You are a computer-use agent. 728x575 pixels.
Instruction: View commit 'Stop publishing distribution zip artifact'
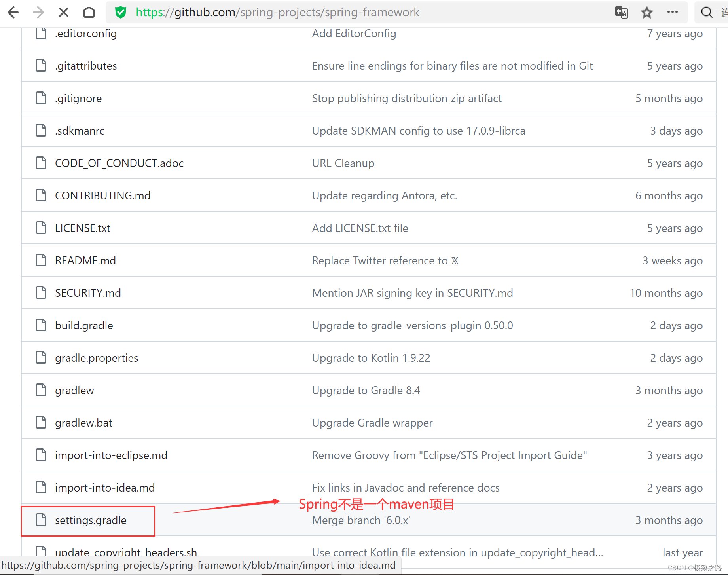click(407, 98)
